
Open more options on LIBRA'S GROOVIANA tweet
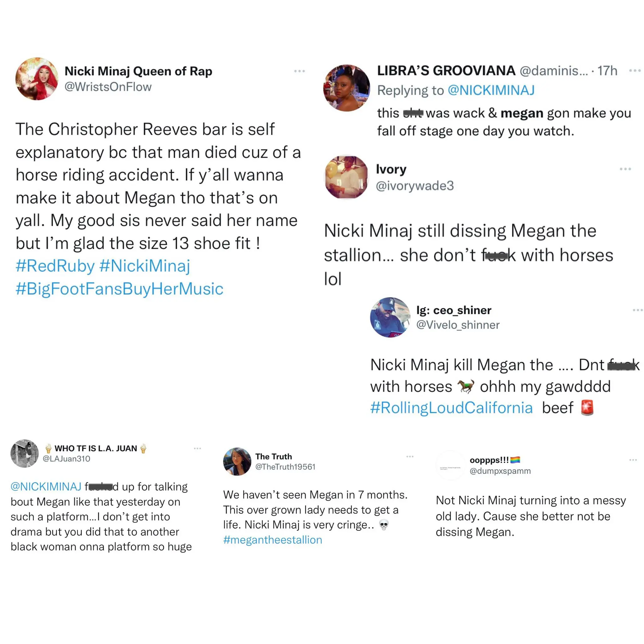[635, 70]
